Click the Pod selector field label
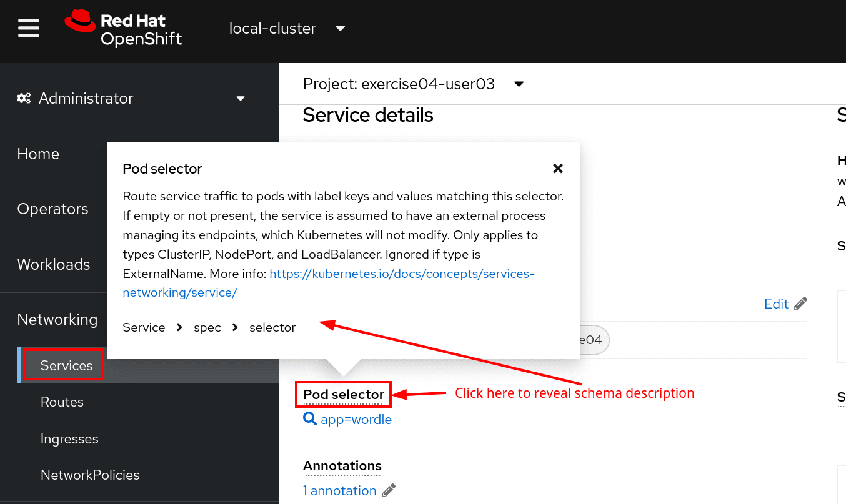846x504 pixels. click(x=343, y=395)
